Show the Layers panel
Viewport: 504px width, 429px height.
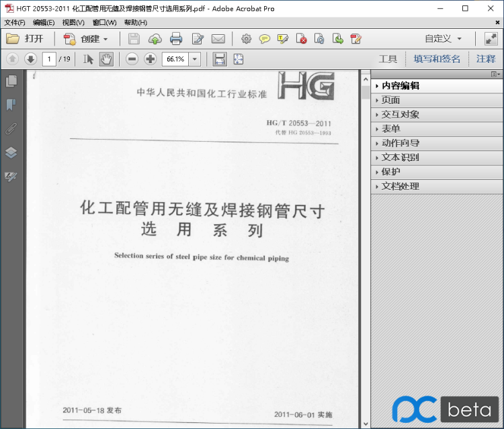11,152
